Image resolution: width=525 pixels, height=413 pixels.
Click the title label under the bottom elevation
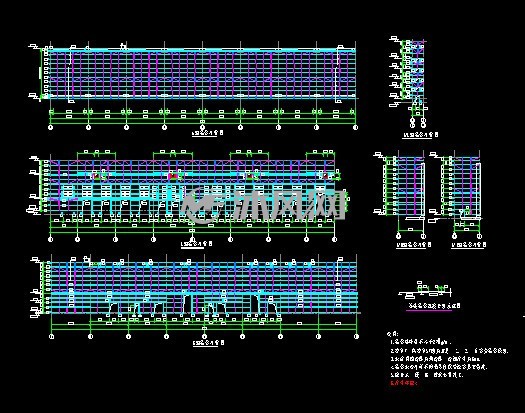(x=209, y=343)
